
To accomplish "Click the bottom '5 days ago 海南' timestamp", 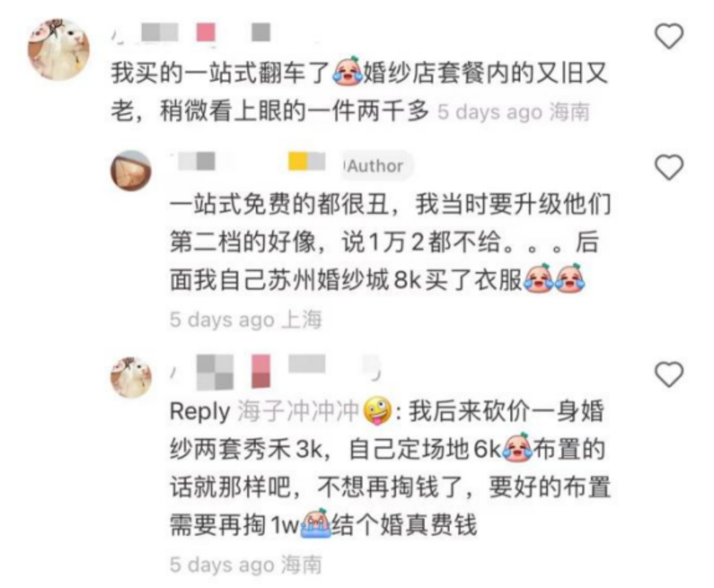I will tap(246, 565).
